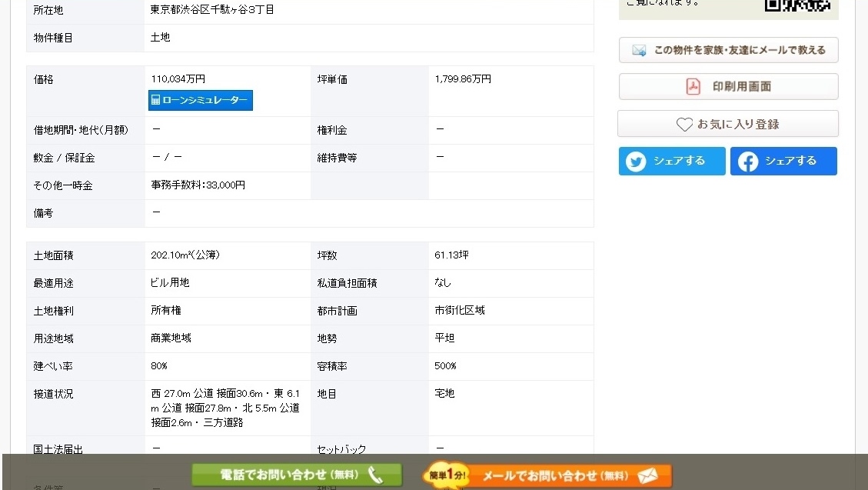This screenshot has height=490, width=868.
Task: Click the 国土法届出 label
Action: (58, 449)
